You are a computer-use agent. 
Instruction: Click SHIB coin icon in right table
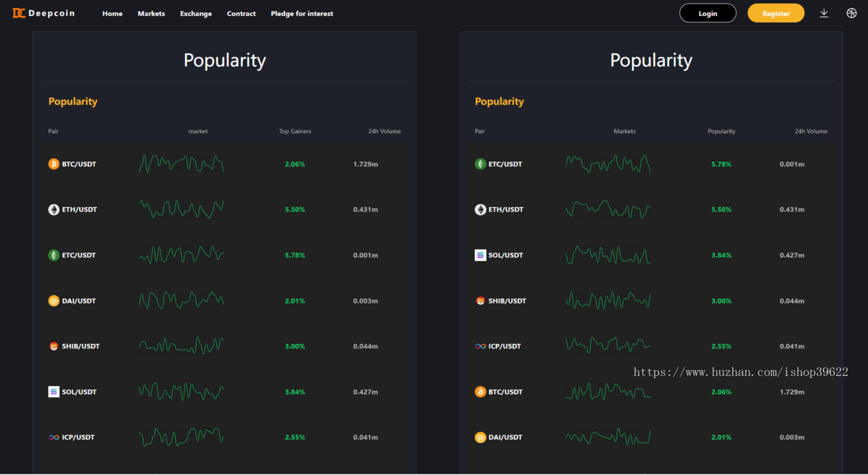480,301
